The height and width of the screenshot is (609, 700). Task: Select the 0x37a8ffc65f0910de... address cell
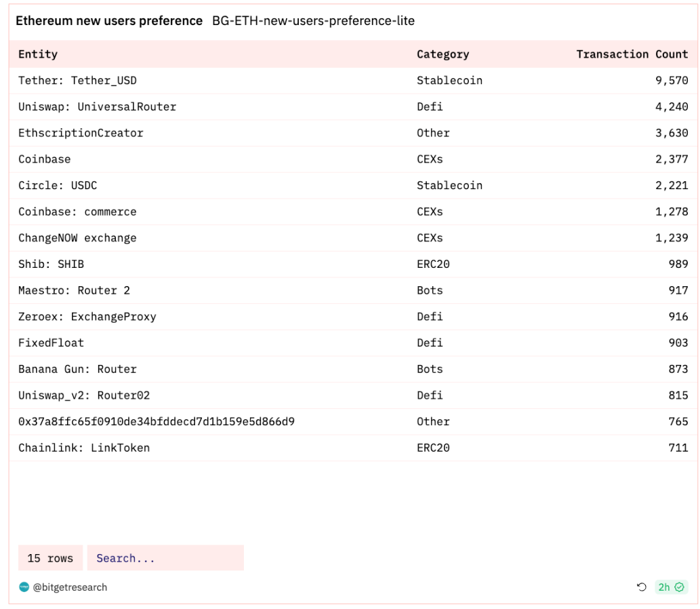(157, 422)
